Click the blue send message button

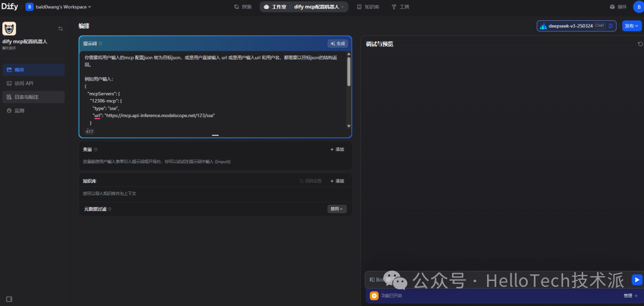[x=637, y=280]
